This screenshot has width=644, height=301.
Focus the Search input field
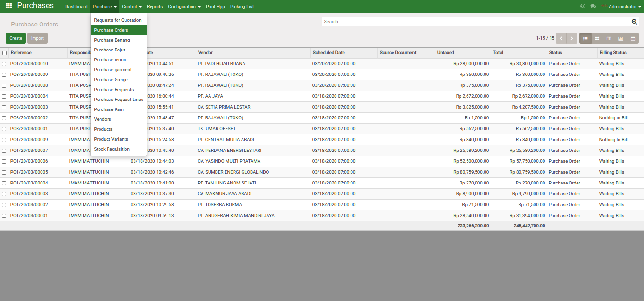pyautogui.click(x=476, y=22)
